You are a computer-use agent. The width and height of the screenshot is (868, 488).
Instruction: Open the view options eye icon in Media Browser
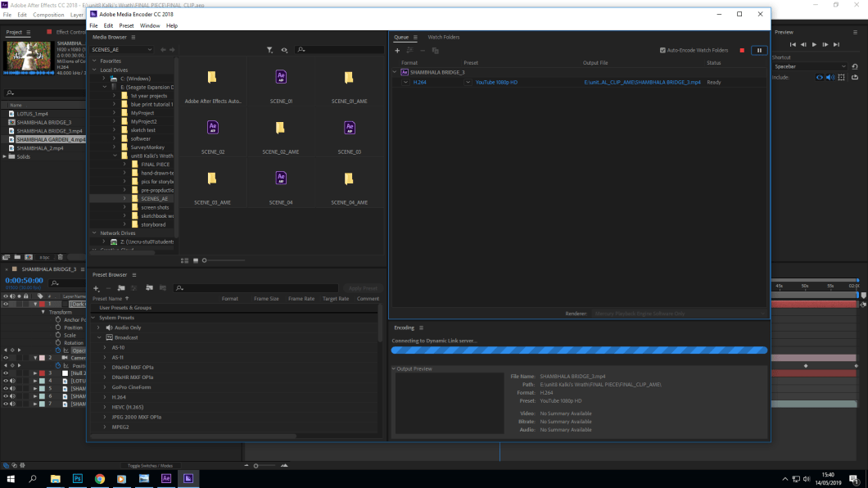pos(284,50)
